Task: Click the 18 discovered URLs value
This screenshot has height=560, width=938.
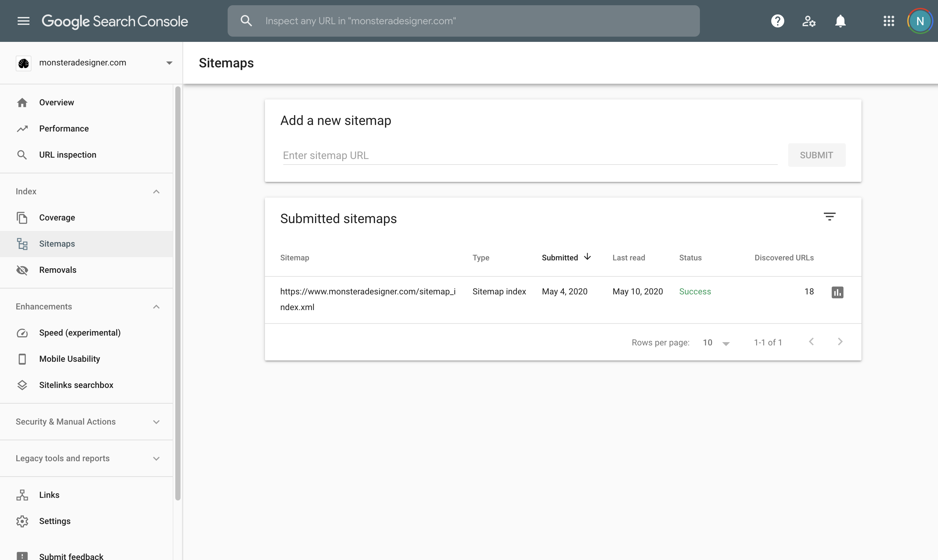Action: point(809,292)
